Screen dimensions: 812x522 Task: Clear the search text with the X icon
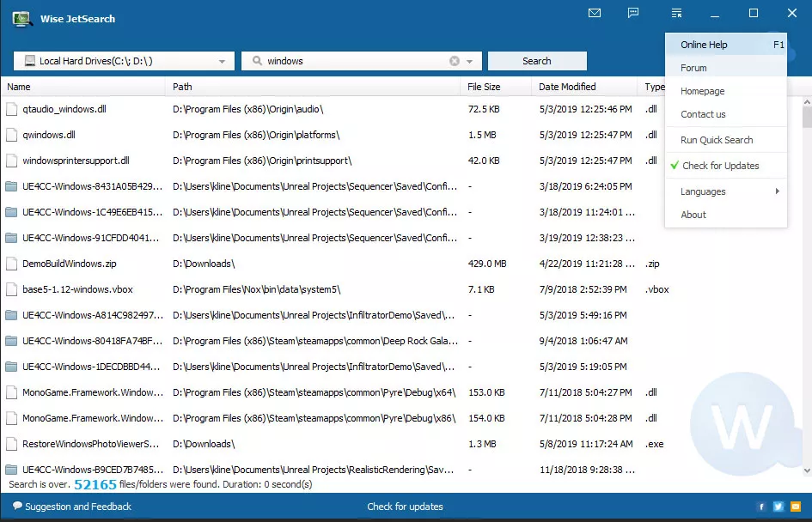[455, 61]
